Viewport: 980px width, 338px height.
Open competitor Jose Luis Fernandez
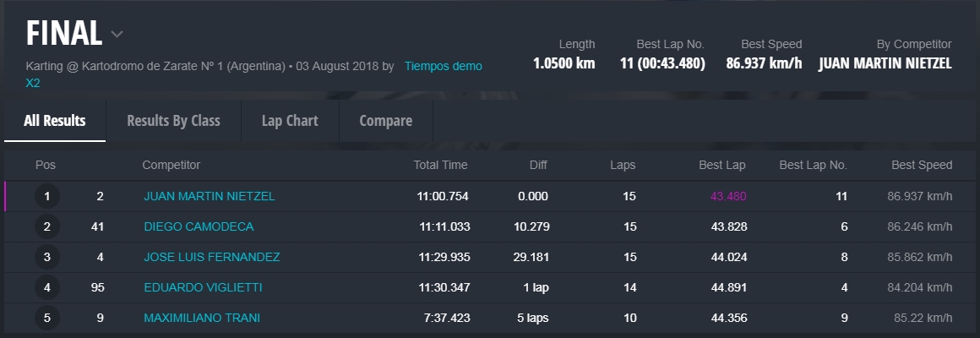[212, 257]
